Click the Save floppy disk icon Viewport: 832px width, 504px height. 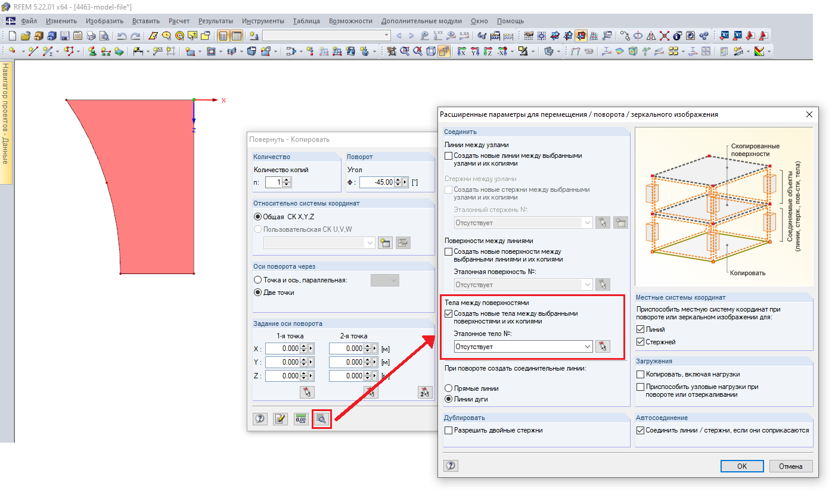pyautogui.click(x=65, y=36)
